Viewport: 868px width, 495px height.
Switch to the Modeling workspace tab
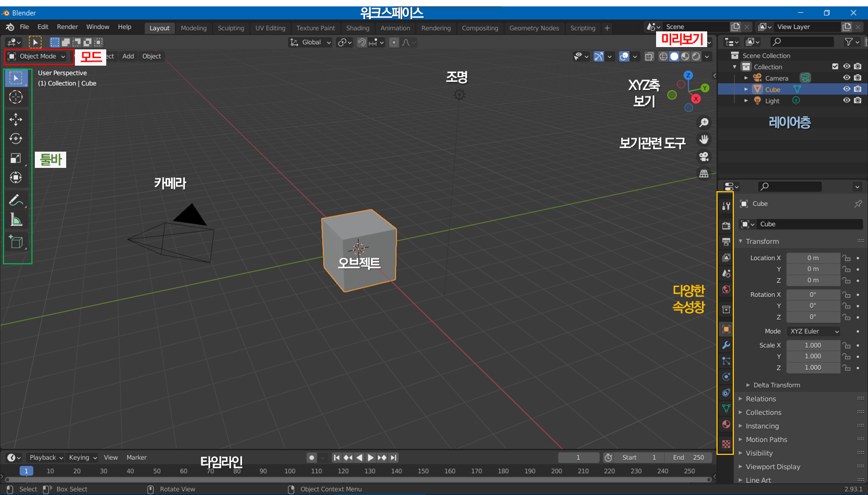click(193, 28)
